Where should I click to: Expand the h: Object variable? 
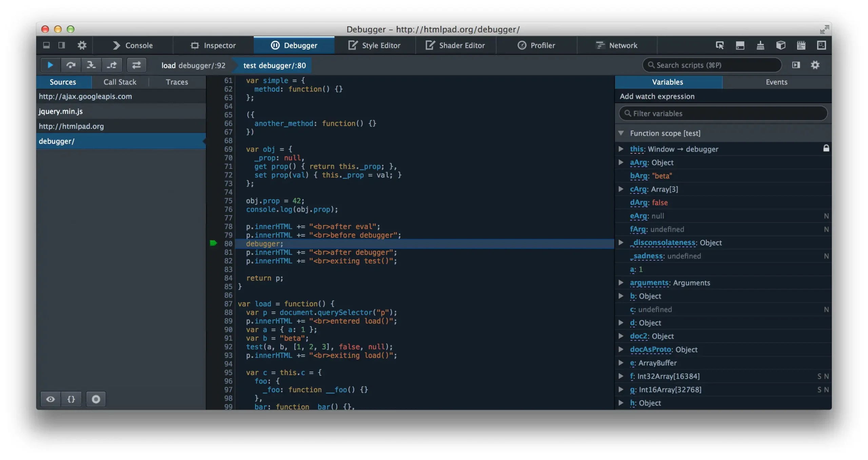pyautogui.click(x=621, y=403)
